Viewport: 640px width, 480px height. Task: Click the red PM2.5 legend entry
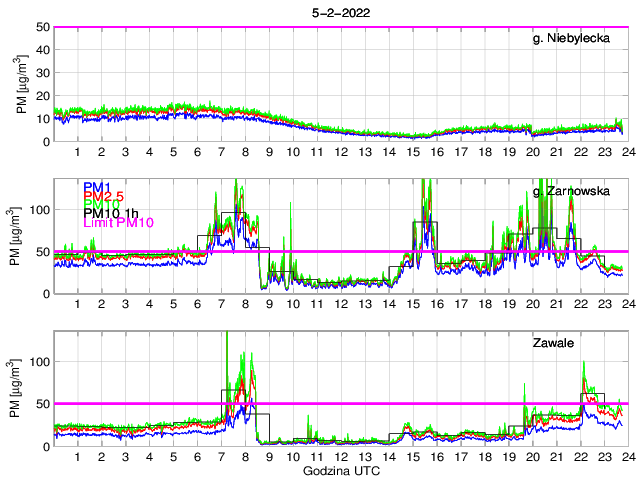[103, 196]
